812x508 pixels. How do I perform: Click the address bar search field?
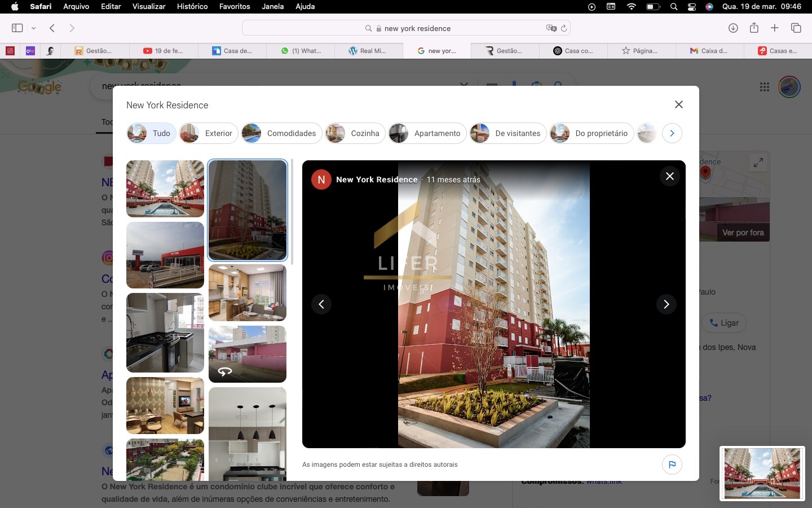tap(417, 28)
